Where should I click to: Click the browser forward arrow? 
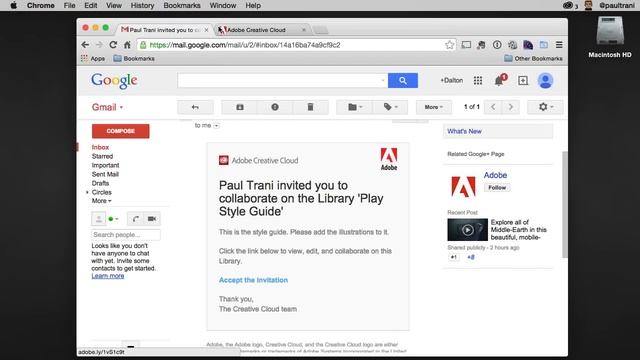99,45
